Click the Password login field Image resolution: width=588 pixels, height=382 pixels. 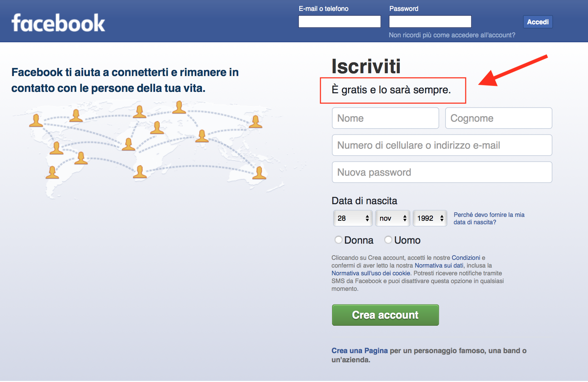[430, 21]
